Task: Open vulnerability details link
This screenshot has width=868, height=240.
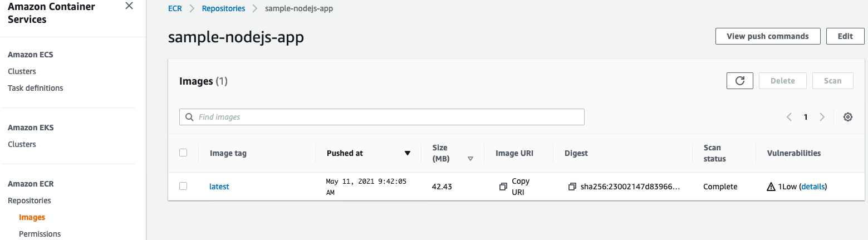Action: (813, 187)
